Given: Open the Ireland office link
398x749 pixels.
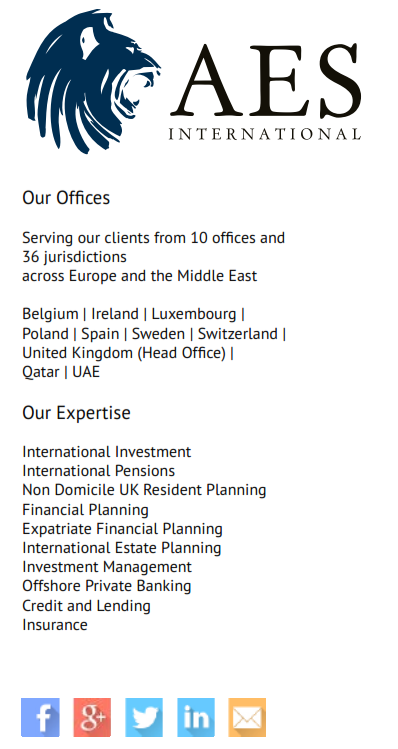Looking at the screenshot, I should (x=110, y=314).
